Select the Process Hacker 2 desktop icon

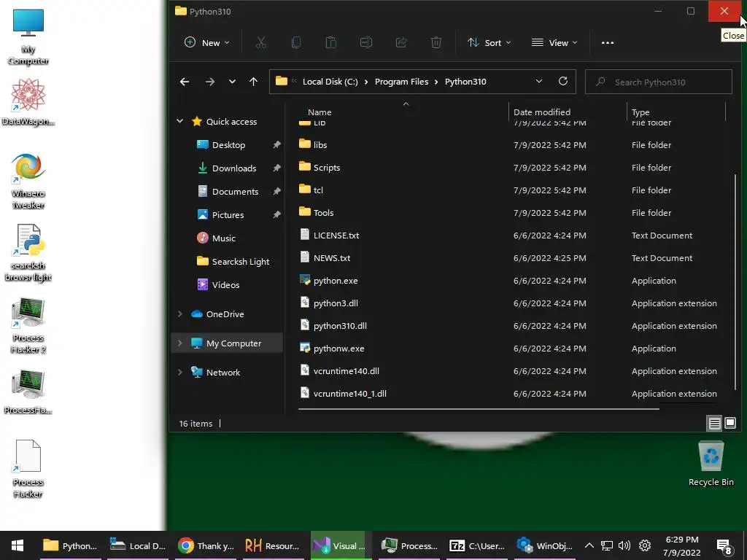(28, 326)
